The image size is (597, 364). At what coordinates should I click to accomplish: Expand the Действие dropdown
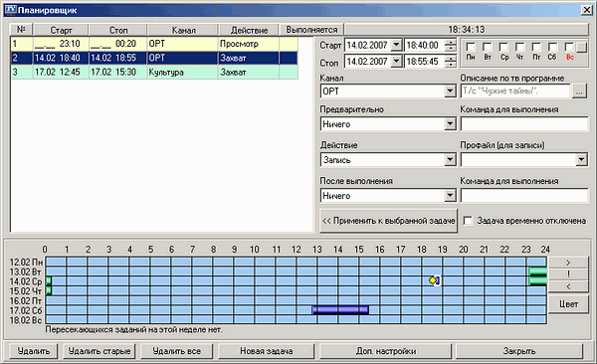(450, 159)
